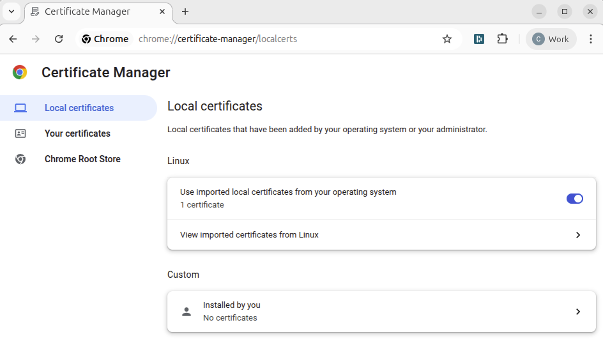This screenshot has height=364, width=603.
Task: Switch to Your certificates section
Action: point(77,133)
